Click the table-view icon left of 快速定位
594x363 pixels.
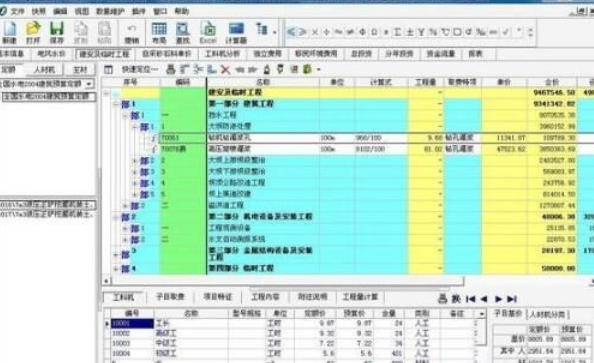click(x=108, y=69)
